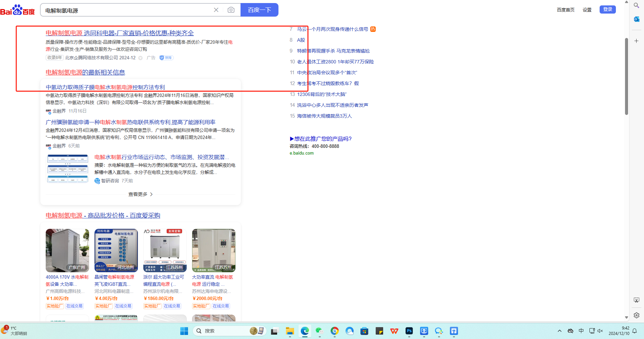Clear the search box with the X icon
The image size is (644, 339).
[216, 10]
